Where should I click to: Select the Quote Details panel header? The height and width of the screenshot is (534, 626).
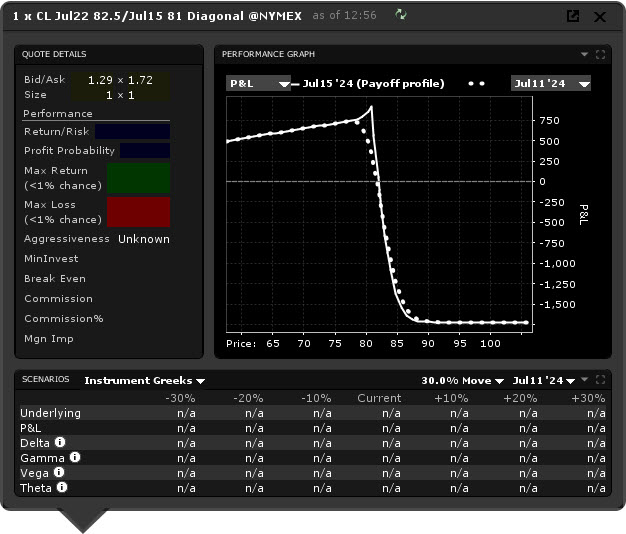coord(54,54)
